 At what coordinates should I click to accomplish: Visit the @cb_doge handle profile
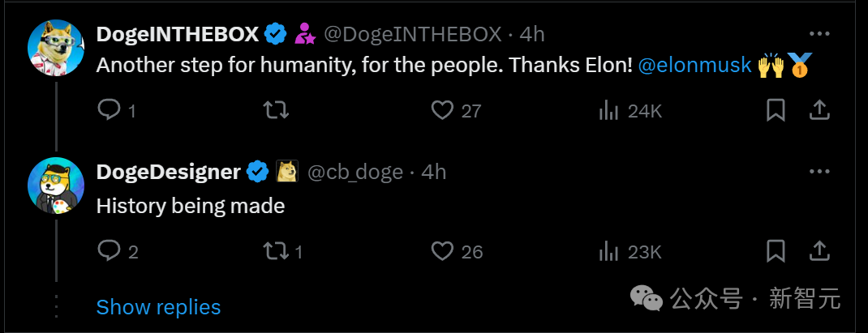[x=355, y=173]
